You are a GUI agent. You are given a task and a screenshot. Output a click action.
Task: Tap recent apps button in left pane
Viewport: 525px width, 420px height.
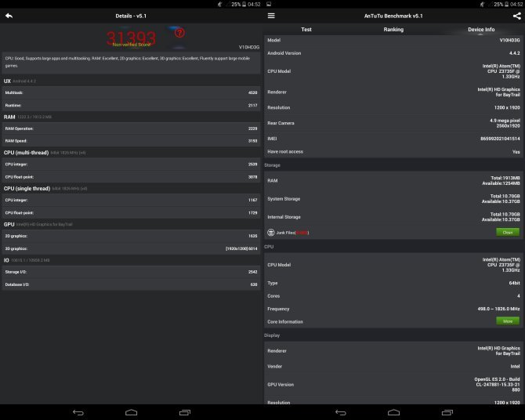tap(184, 412)
